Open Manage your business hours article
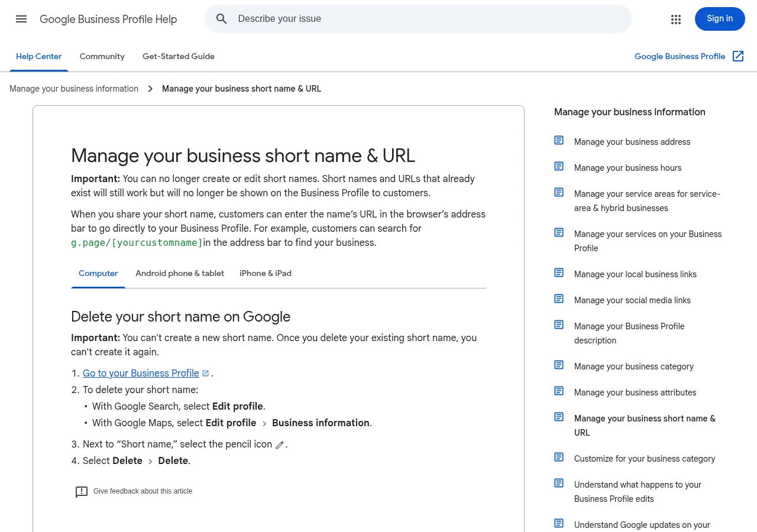 coord(627,168)
